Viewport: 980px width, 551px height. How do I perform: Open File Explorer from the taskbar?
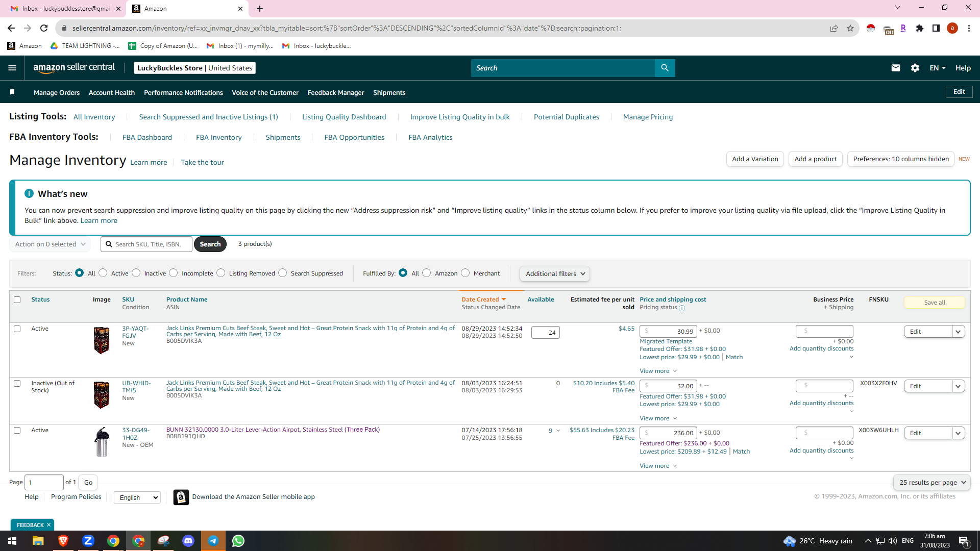[38, 541]
